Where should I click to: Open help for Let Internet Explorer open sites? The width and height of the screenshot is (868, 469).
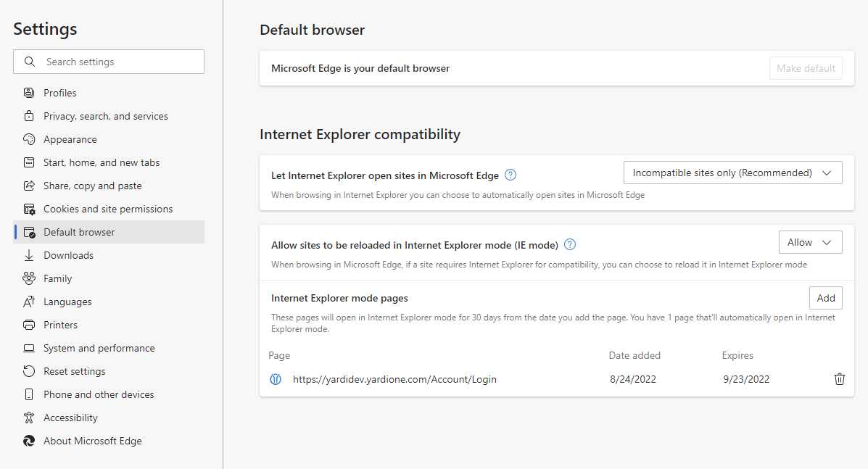(x=511, y=175)
